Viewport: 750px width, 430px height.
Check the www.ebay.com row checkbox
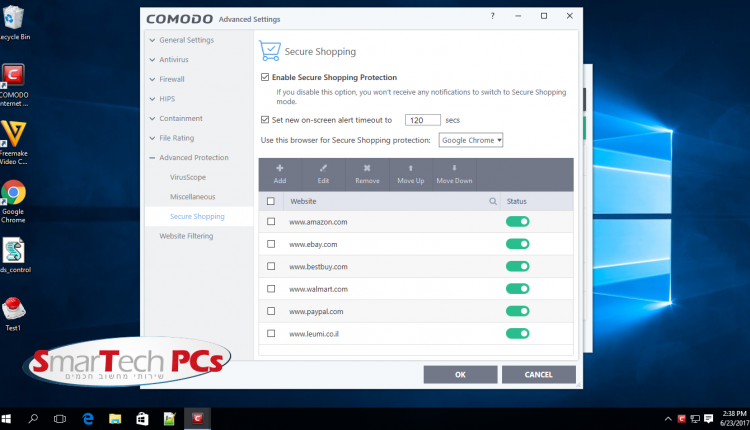click(271, 244)
